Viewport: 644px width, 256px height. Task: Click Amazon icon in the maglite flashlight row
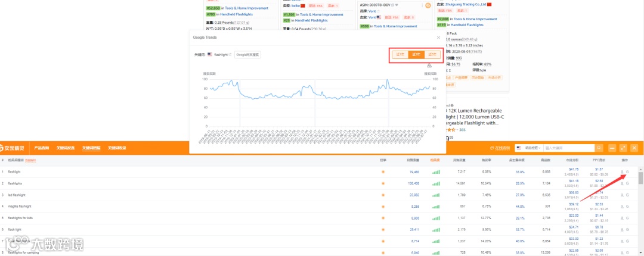tap(622, 207)
